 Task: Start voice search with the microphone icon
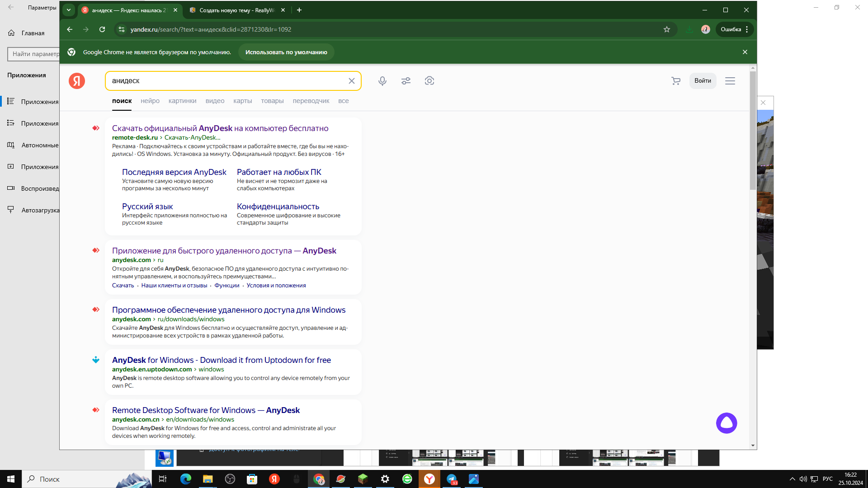click(382, 81)
